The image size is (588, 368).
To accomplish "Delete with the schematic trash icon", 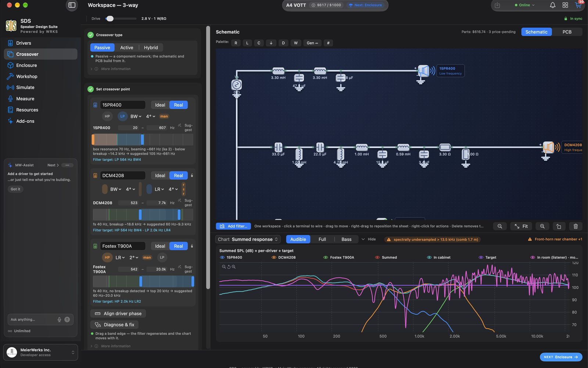I will tap(576, 226).
